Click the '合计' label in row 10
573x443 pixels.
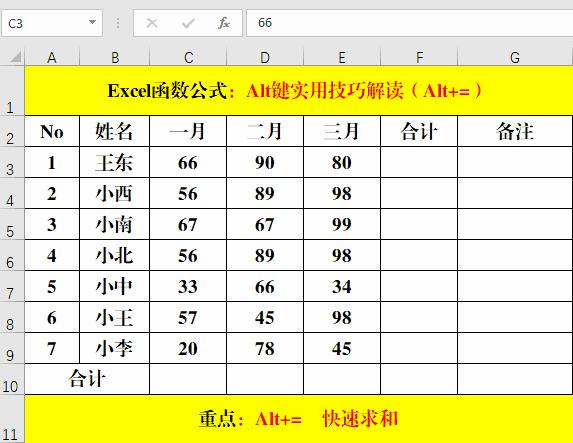pyautogui.click(x=87, y=379)
